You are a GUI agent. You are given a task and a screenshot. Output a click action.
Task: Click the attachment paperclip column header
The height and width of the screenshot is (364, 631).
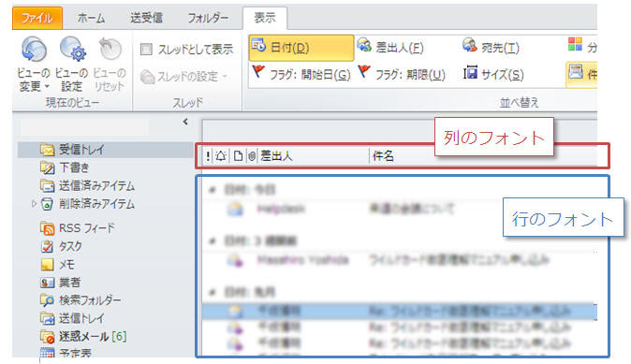(252, 156)
